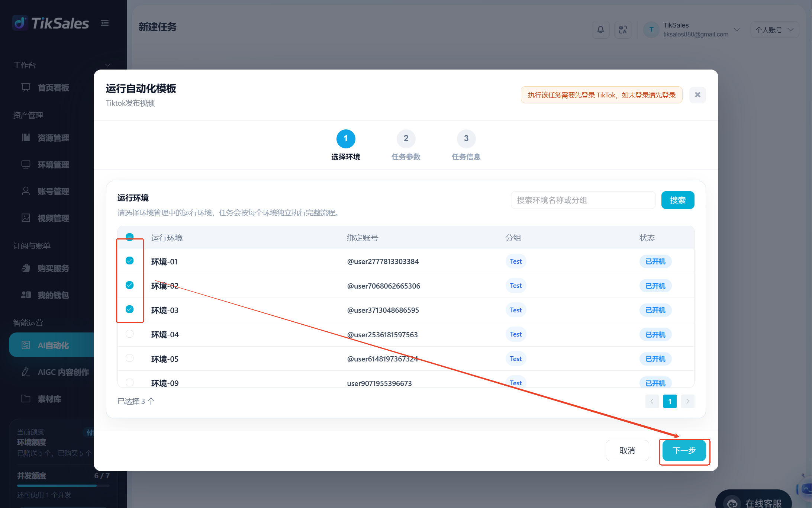Check the 环境-04 checkbox
The height and width of the screenshot is (508, 812).
point(129,334)
